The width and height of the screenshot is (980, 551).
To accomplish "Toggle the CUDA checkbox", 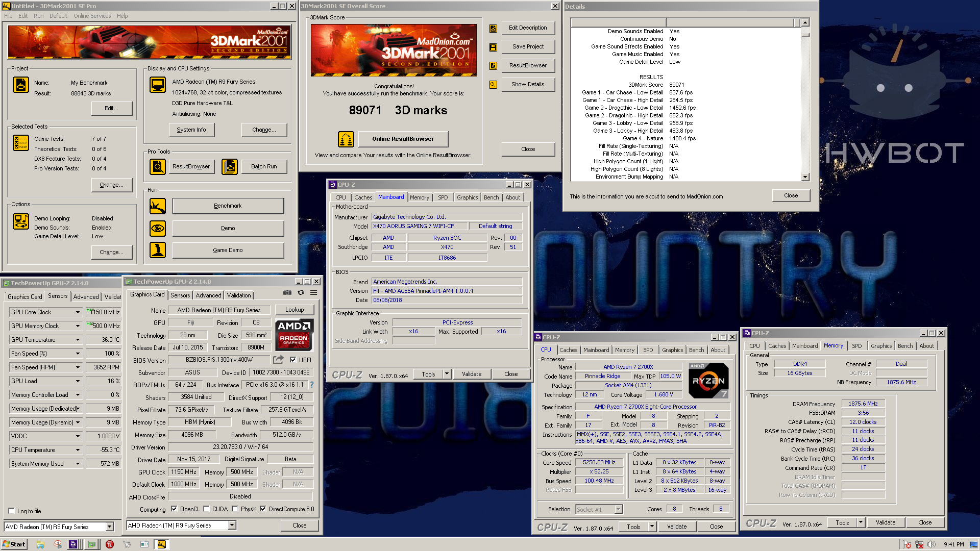I will click(206, 509).
